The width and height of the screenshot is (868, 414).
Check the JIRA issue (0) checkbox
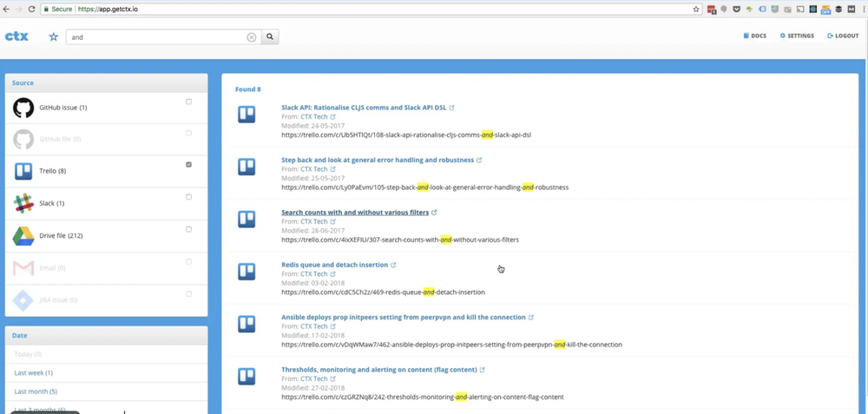188,294
